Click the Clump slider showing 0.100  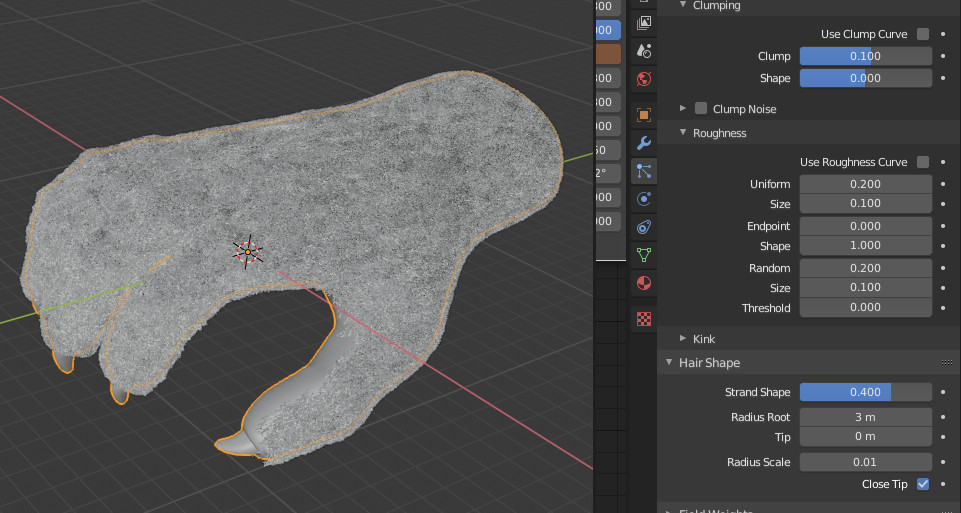pyautogui.click(x=865, y=56)
